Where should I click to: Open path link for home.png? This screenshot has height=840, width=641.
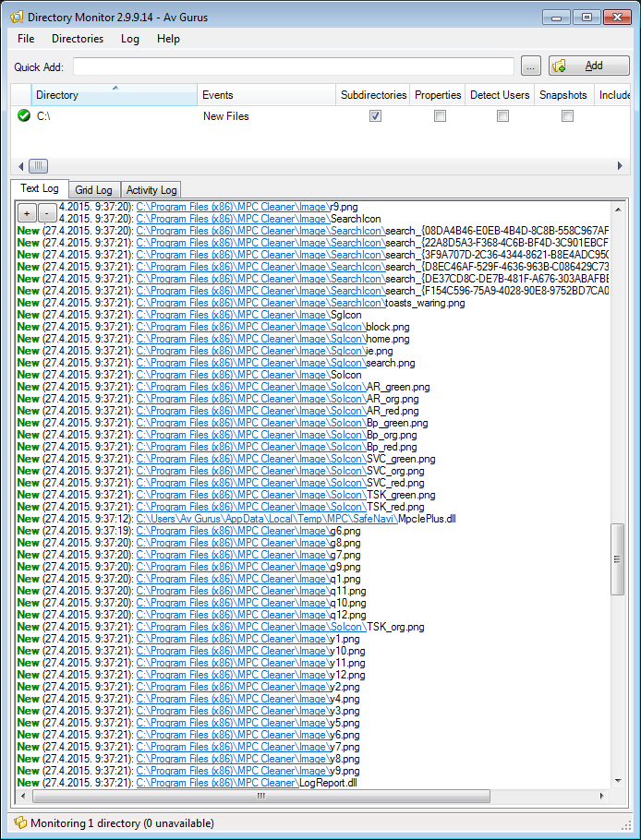[251, 339]
